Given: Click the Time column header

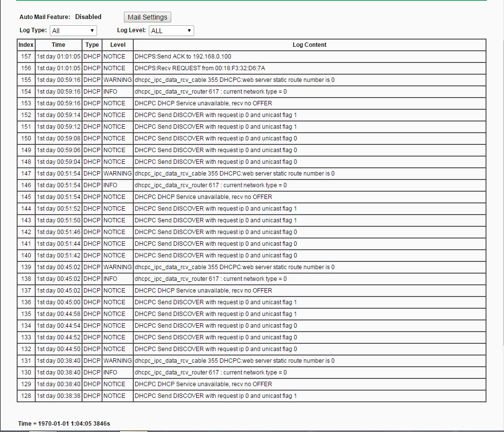Looking at the screenshot, I should (59, 45).
